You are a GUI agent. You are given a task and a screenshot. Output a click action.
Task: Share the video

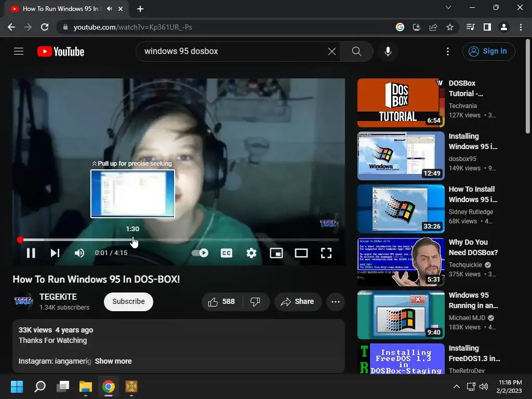[298, 301]
